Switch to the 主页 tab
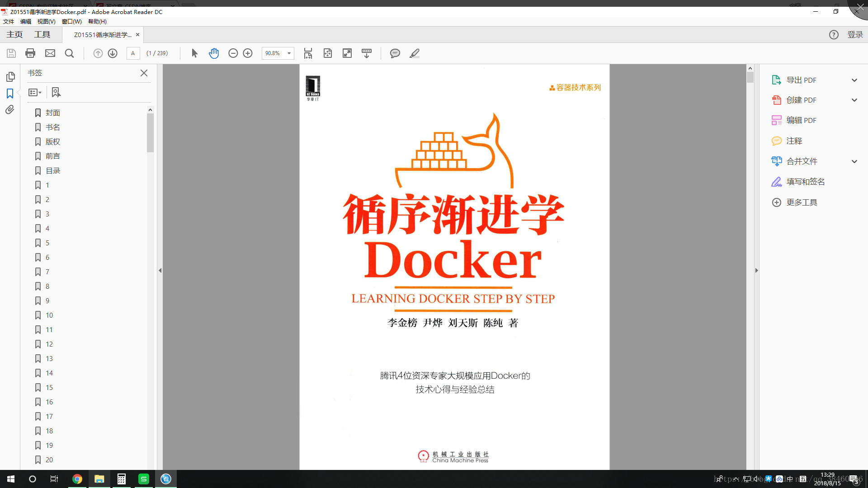Screen dimensions: 868x488 coord(14,35)
